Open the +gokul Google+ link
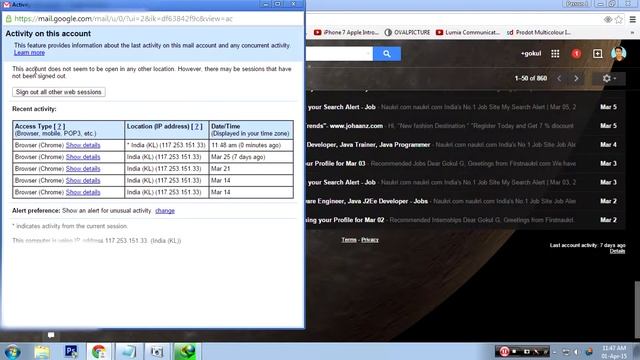Screen dimensions: 640x360 pyautogui.click(x=531, y=53)
